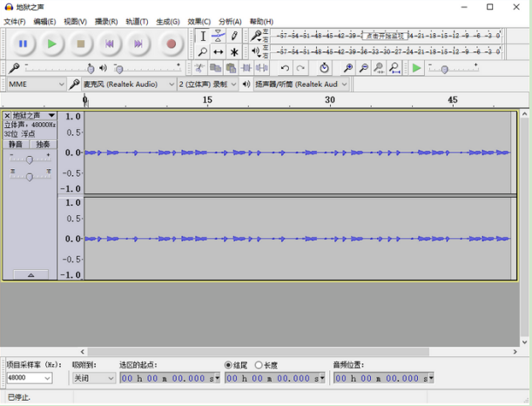Screen dimensions: 532x406
Task: Open the 文件(F) menu
Action: [14, 22]
